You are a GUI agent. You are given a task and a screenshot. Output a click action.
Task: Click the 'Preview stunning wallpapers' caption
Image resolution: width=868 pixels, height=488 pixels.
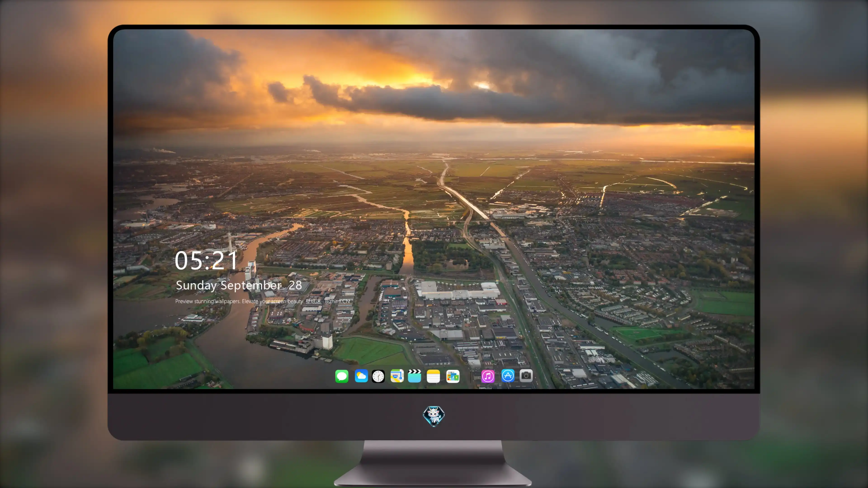tap(262, 301)
